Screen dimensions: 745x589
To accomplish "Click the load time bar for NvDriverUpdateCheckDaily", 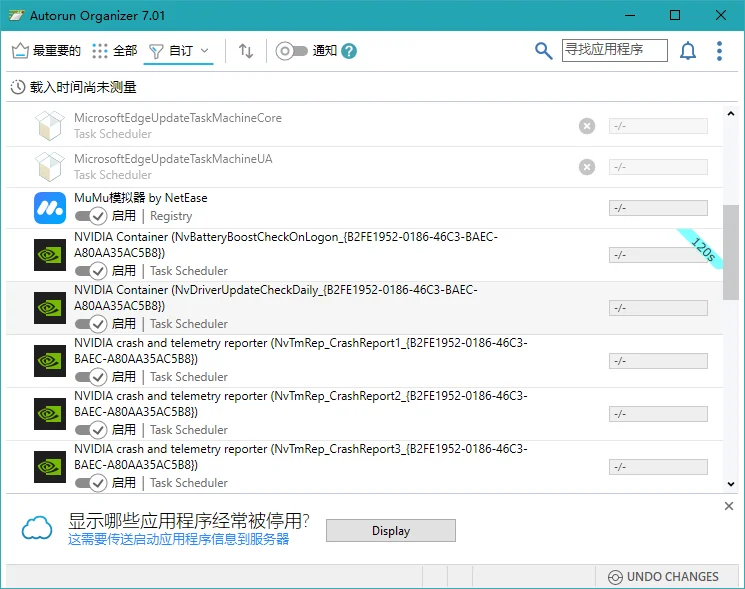I will pos(658,308).
